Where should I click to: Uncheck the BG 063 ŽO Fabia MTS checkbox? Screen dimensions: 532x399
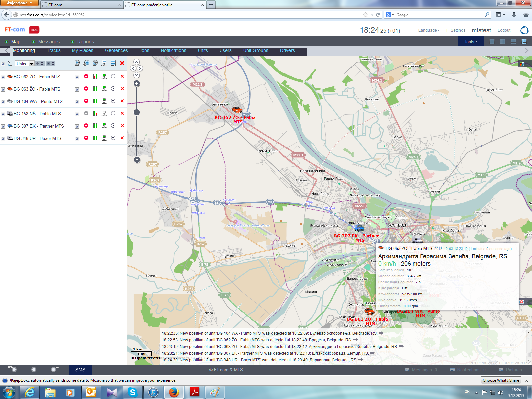point(3,89)
